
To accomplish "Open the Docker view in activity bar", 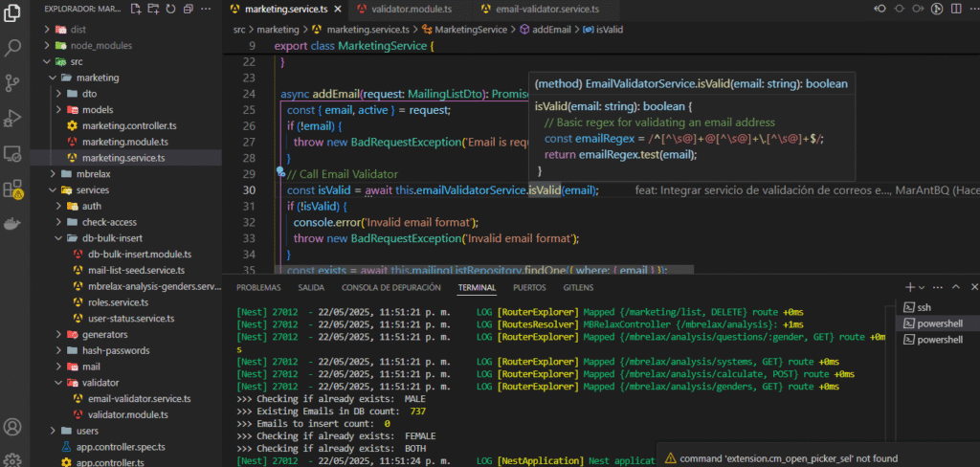I will 13,224.
